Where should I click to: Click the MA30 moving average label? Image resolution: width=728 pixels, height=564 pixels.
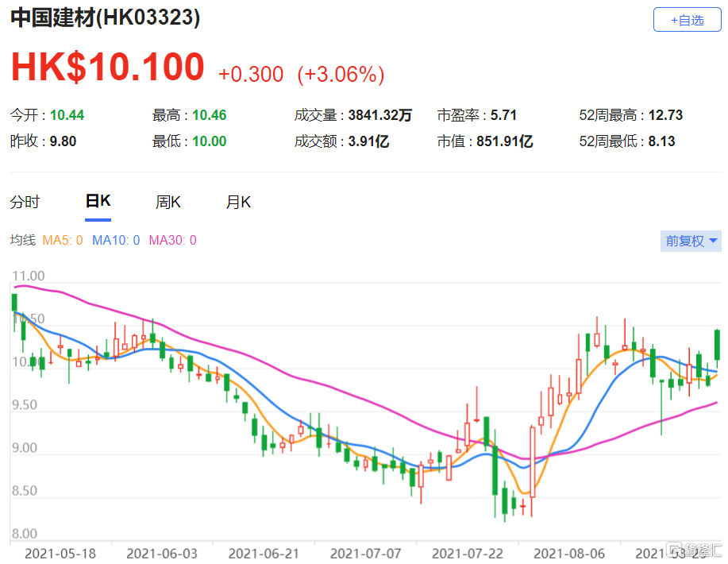click(173, 240)
